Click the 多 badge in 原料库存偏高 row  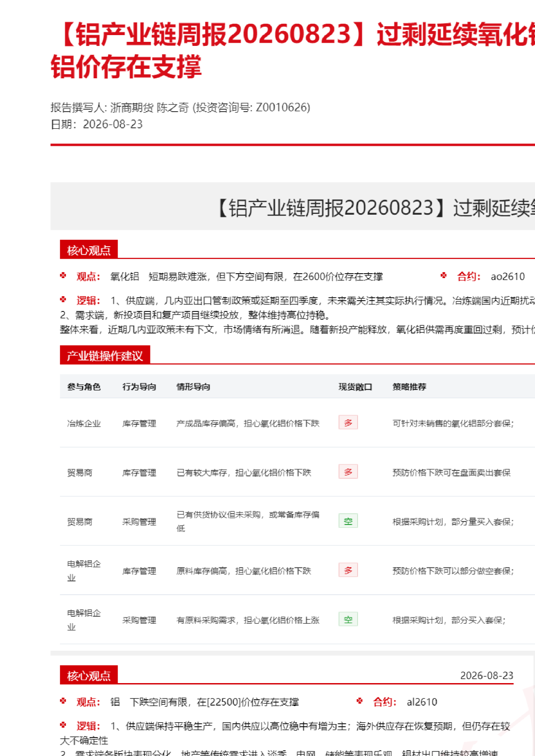[x=348, y=570]
